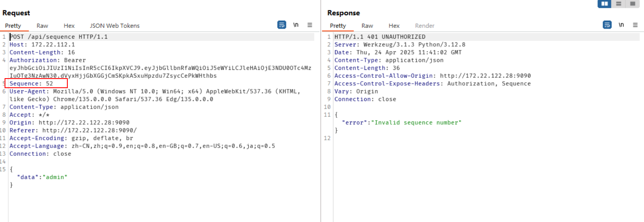Click response Content-Length: 36 header
This screenshot has width=644, height=222.
[367, 68]
